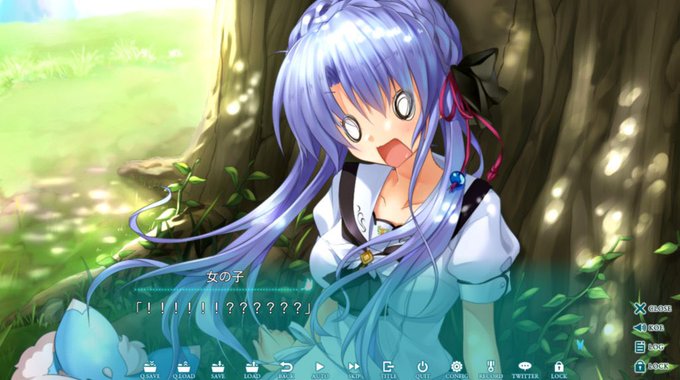Return to TITLE screen icon
This screenshot has width=680, height=380.
(388, 370)
